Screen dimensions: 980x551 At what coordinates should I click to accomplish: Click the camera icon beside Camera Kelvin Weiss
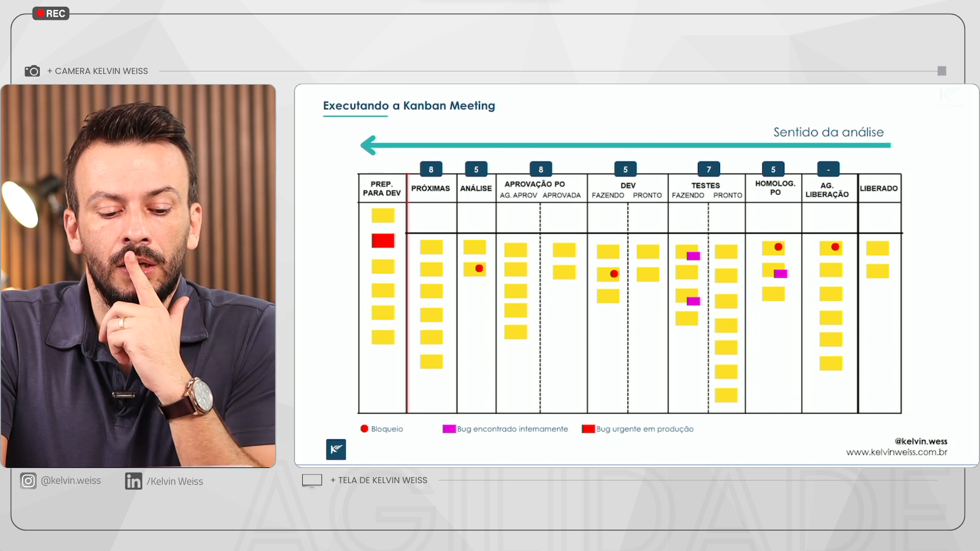[32, 71]
